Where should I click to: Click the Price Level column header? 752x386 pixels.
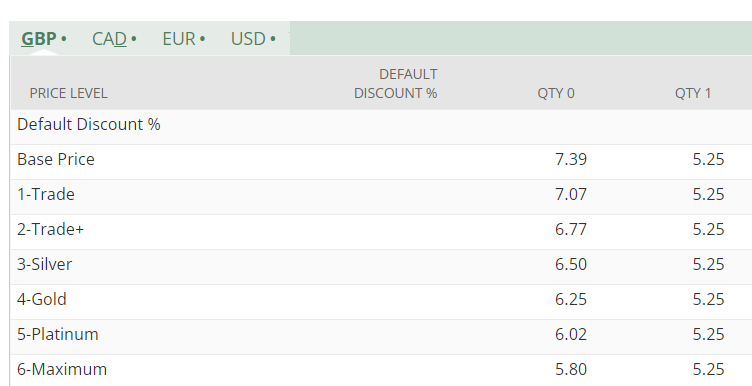coord(69,93)
